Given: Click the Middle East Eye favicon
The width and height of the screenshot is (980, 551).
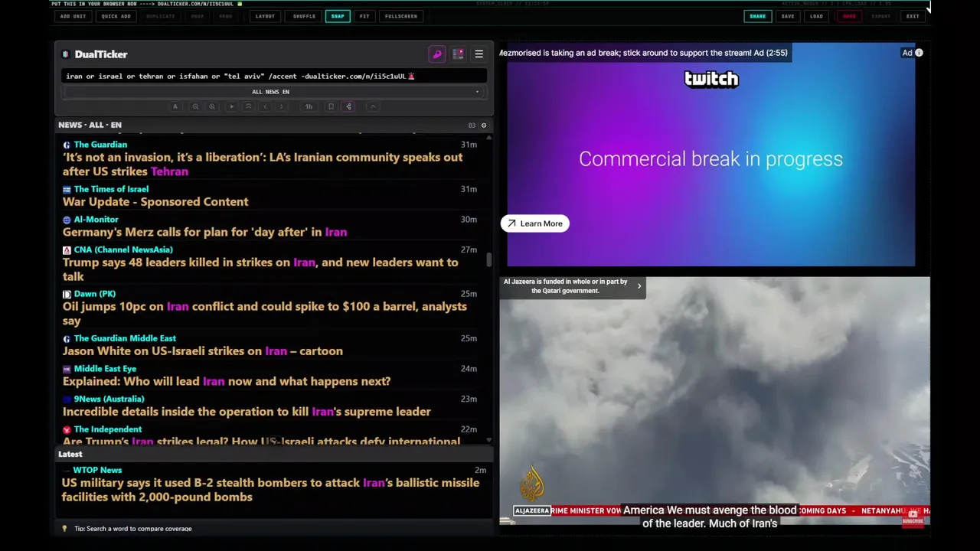Looking at the screenshot, I should point(67,369).
